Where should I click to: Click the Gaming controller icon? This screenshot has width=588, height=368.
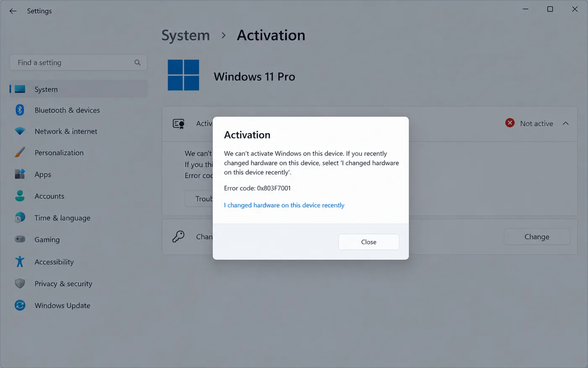[x=20, y=239]
